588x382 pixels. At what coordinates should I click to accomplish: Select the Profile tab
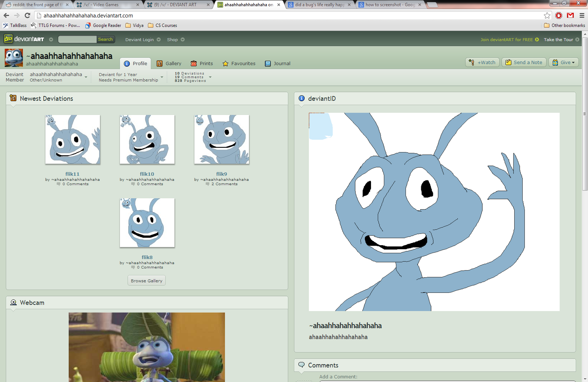click(x=136, y=63)
